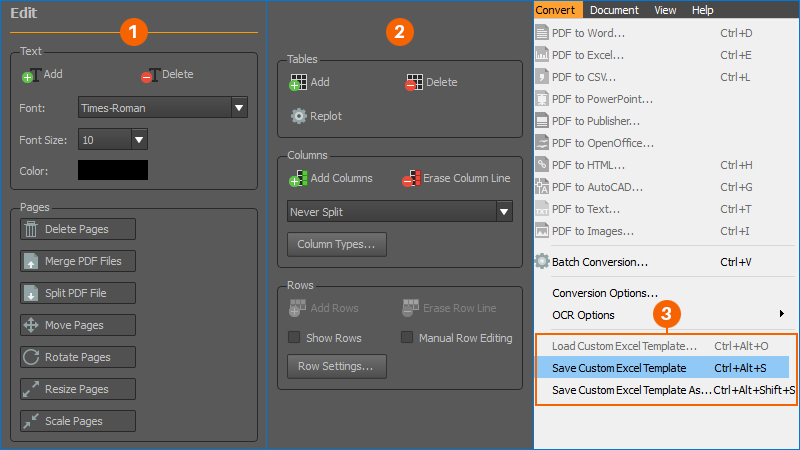Image resolution: width=800 pixels, height=450 pixels.
Task: Select Save Custom Excel Template
Action: click(x=619, y=368)
